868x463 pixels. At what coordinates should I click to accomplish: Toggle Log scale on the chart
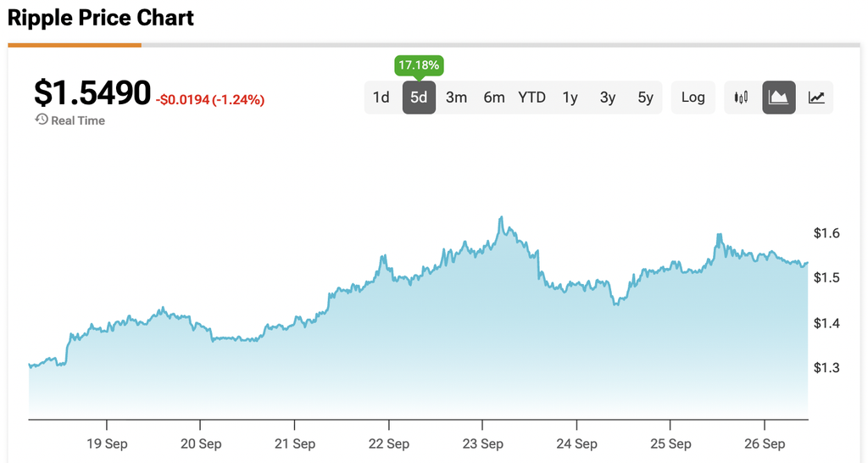coord(693,98)
